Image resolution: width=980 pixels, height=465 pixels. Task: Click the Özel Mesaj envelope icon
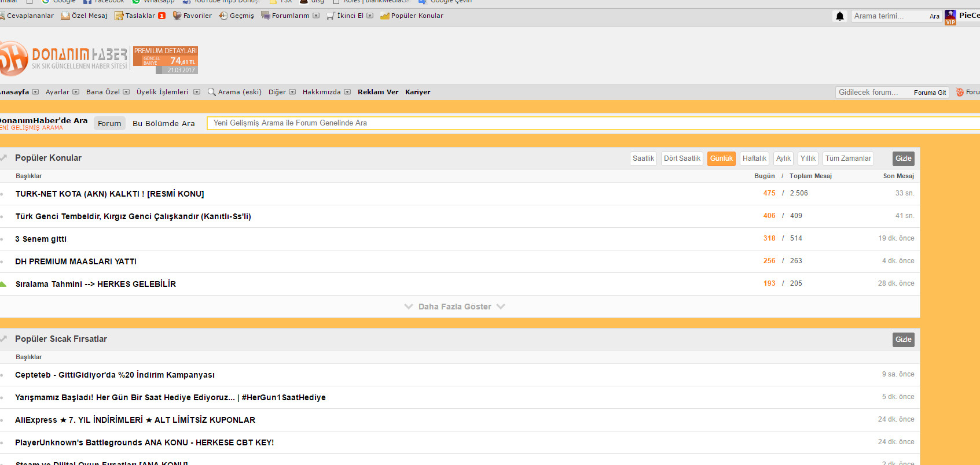[65, 16]
